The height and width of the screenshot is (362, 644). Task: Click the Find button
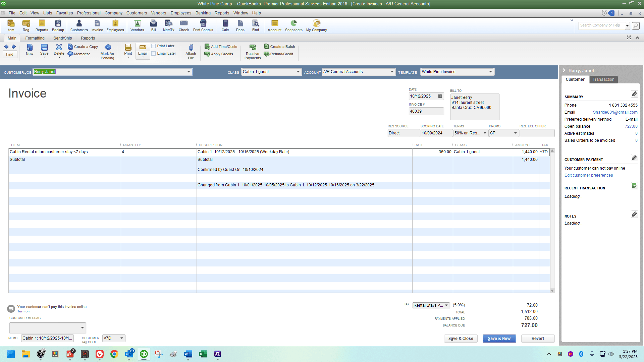10,54
